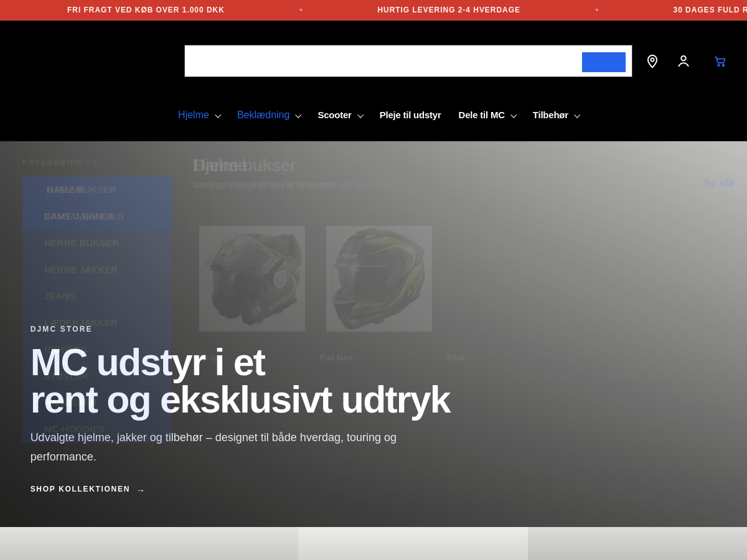This screenshot has height=560, width=747.
Task: Open the Dele til MC menu item
Action: [482, 115]
